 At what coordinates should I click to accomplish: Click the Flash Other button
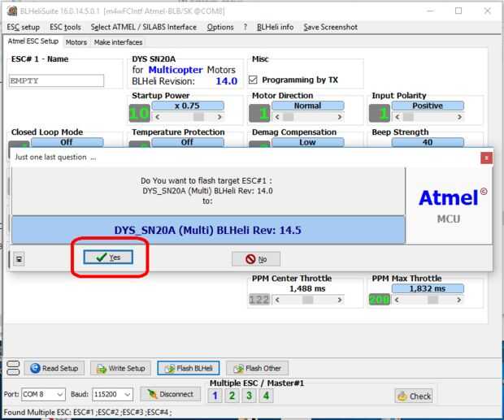pos(257,368)
